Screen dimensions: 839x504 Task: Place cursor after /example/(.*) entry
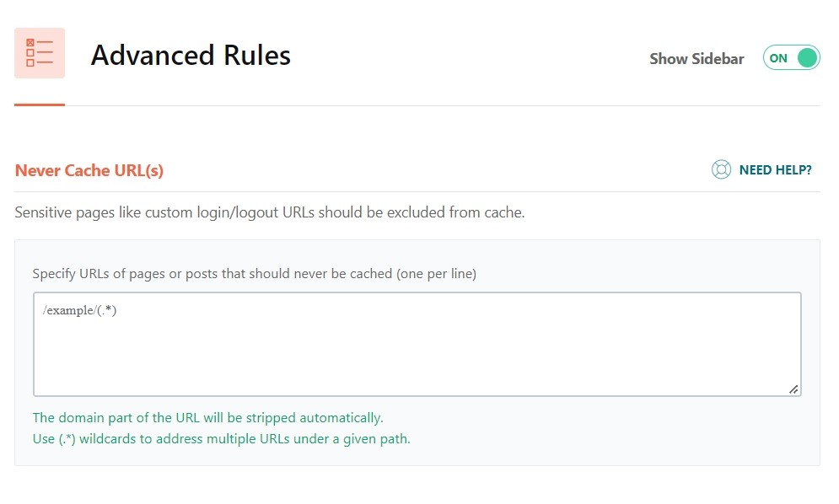(116, 310)
